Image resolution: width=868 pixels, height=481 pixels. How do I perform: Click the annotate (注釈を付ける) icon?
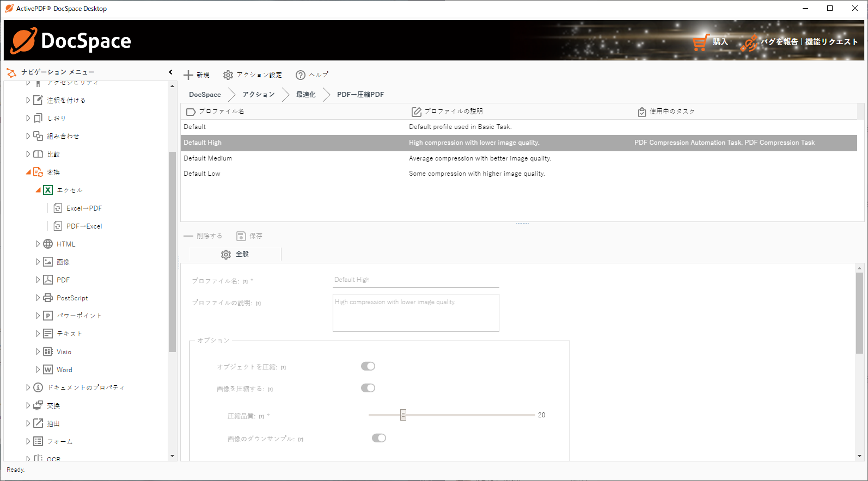click(x=38, y=100)
